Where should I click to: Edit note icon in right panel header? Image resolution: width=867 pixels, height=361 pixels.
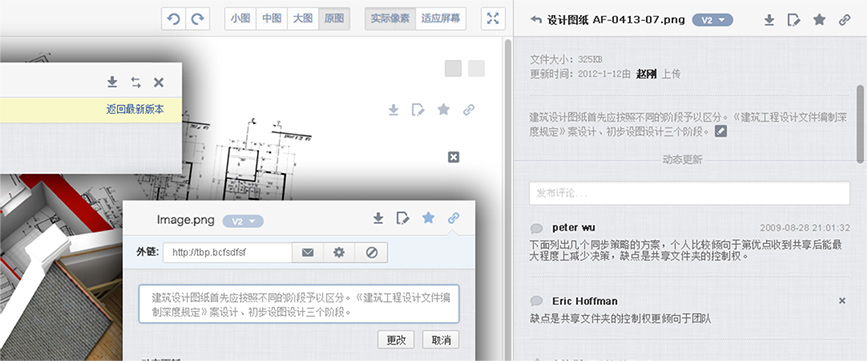coord(793,20)
